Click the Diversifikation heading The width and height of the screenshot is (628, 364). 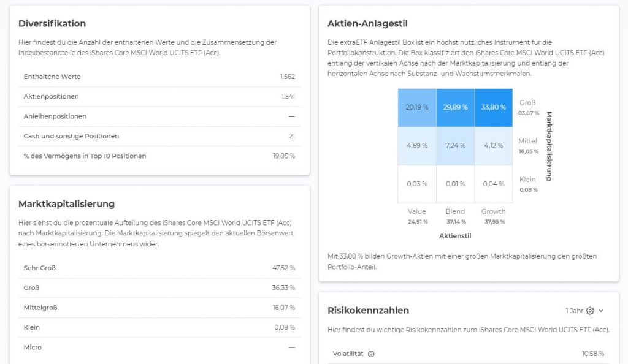coord(52,24)
